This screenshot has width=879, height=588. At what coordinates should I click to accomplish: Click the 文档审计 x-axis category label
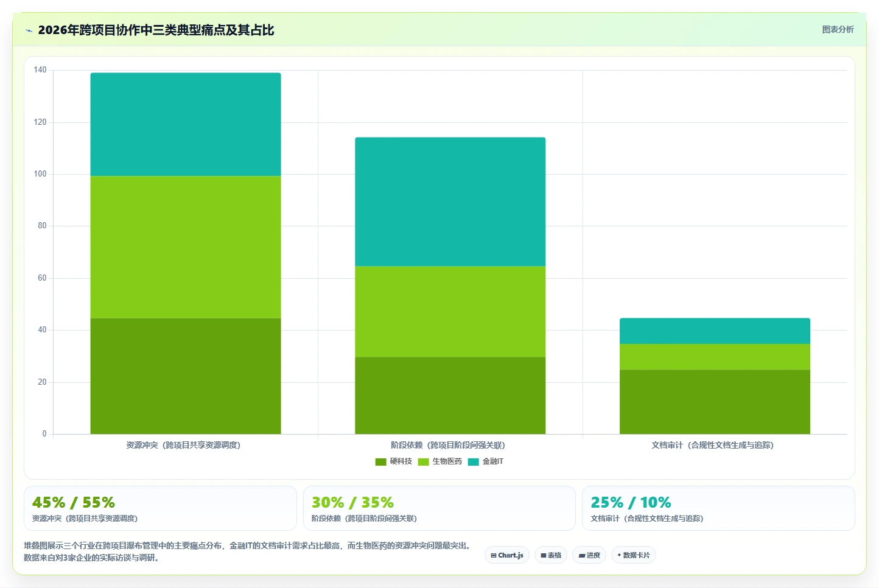tap(712, 446)
